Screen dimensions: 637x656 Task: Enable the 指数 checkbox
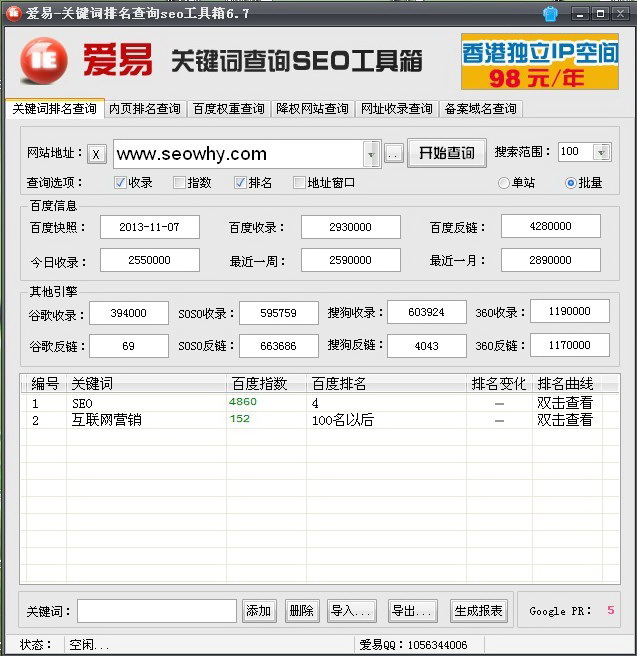click(x=179, y=182)
